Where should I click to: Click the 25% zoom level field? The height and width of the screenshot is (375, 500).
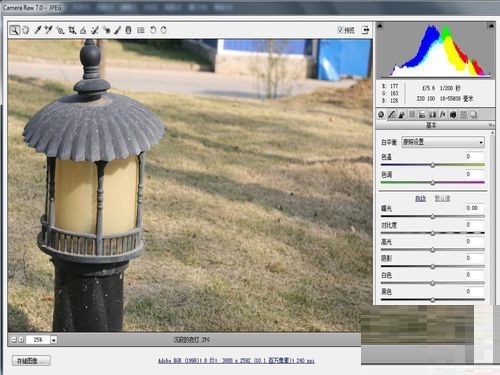click(38, 340)
